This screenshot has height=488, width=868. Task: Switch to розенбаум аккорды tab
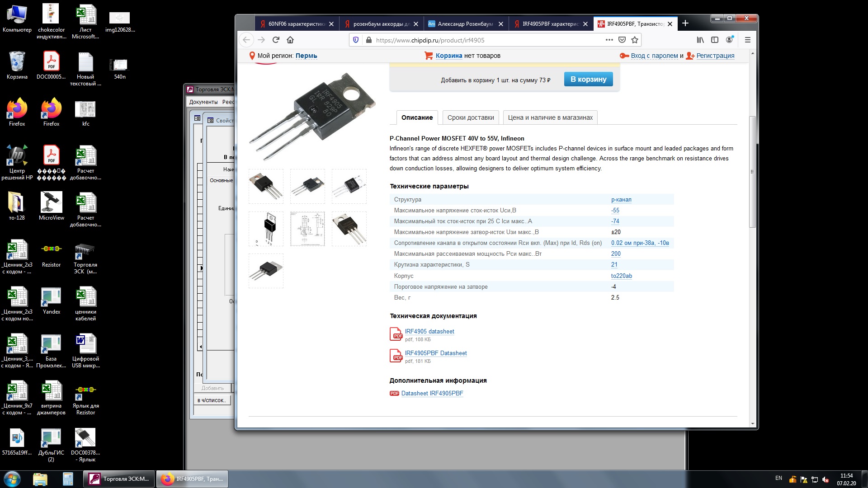pyautogui.click(x=382, y=24)
